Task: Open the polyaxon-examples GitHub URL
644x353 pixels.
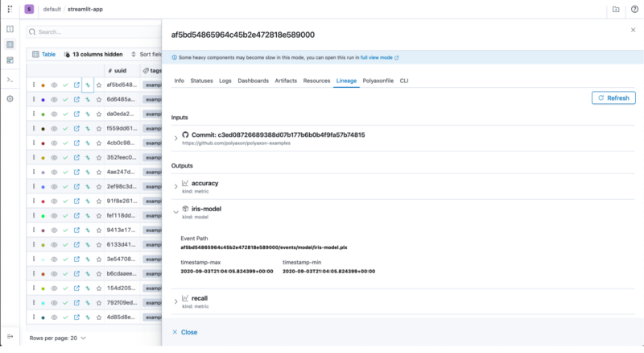Action: pos(236,143)
